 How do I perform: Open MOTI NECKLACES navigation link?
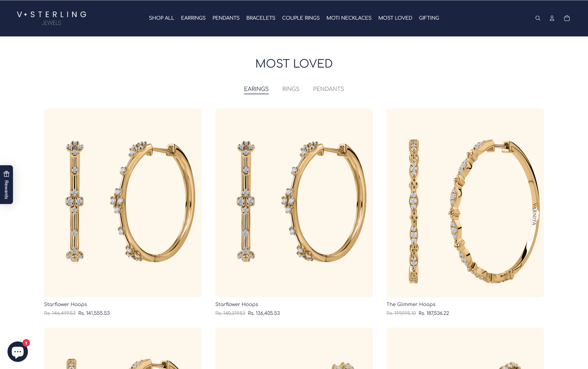349,18
